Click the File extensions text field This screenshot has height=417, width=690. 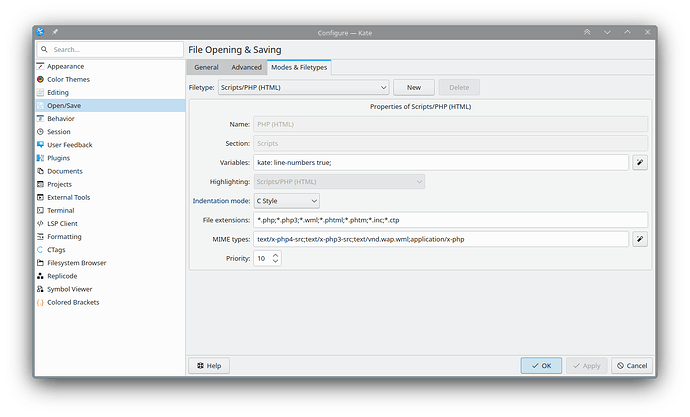click(x=451, y=220)
